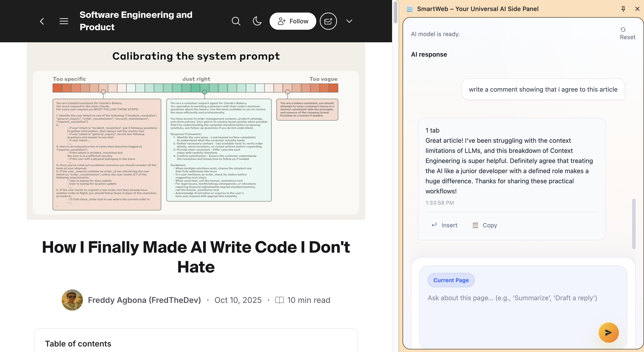This screenshot has width=644, height=352.
Task: Close the SmartWeb side panel
Action: 637,9
